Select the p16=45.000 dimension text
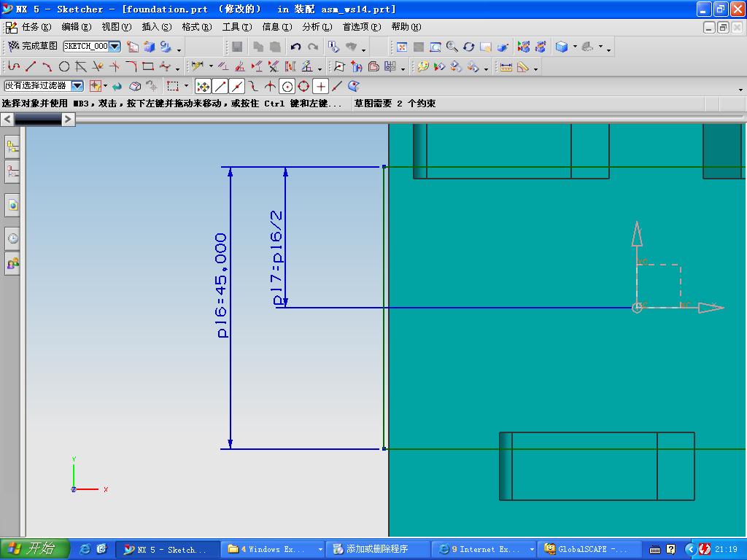Screen dimensions: 747x560 pos(222,285)
